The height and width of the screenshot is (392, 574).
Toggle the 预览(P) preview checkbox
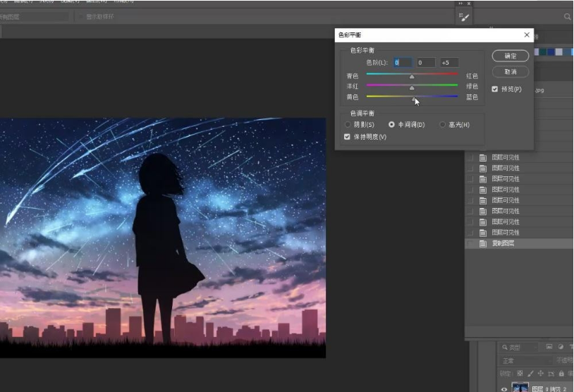[495, 89]
